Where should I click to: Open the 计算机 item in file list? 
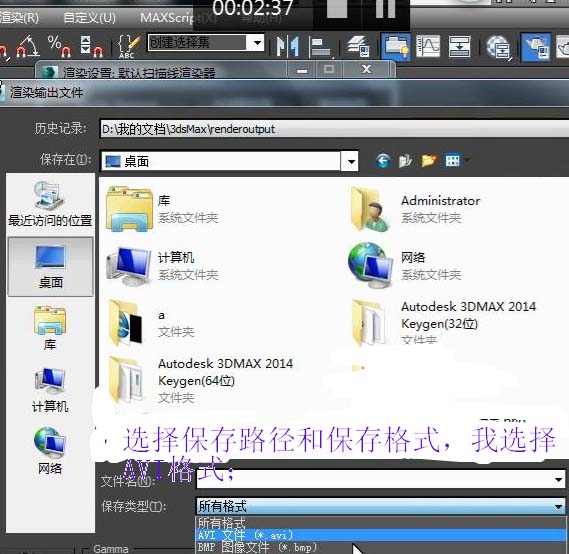point(163,267)
